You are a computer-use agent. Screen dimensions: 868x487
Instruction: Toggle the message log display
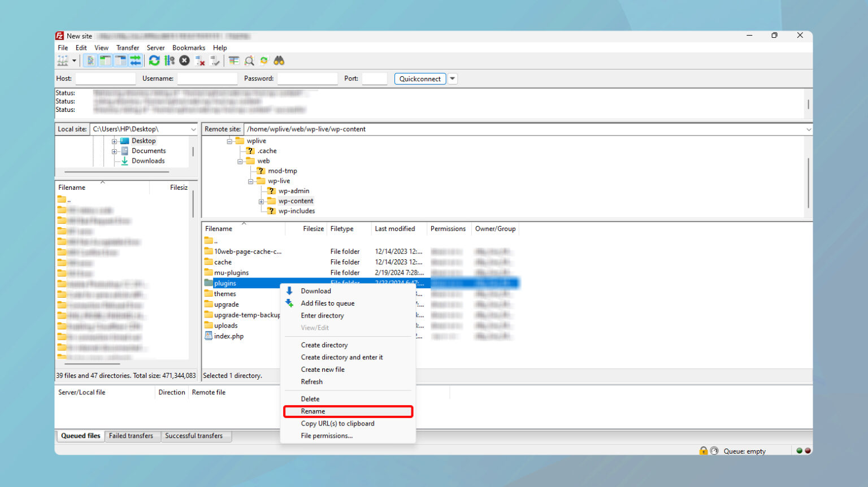[x=90, y=61]
